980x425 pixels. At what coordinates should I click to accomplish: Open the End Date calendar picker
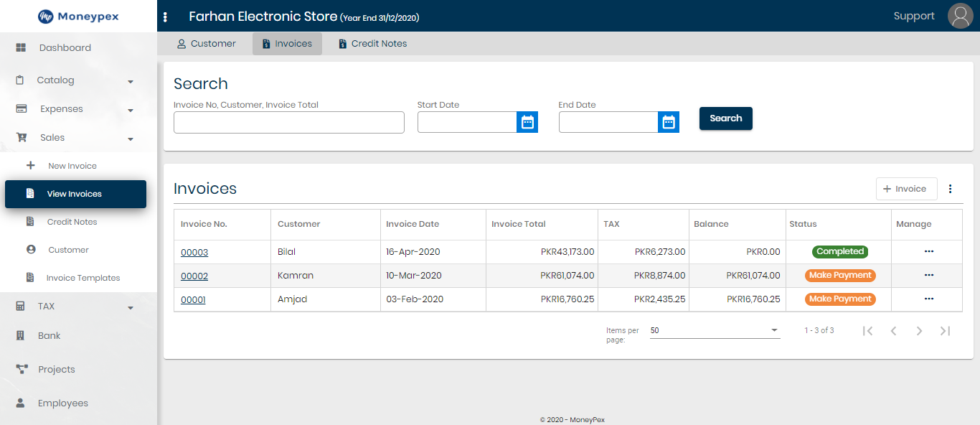click(x=669, y=122)
